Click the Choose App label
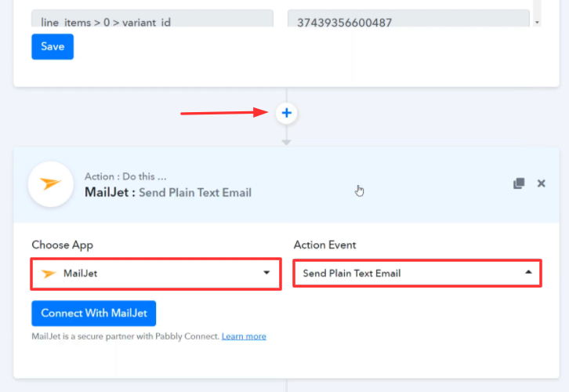This screenshot has width=569, height=392. [63, 245]
